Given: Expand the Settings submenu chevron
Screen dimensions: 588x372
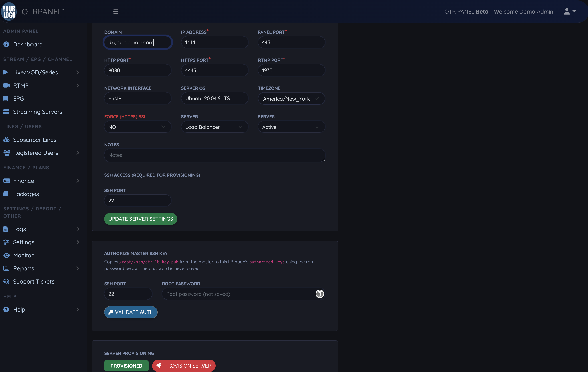Looking at the screenshot, I should [x=78, y=242].
